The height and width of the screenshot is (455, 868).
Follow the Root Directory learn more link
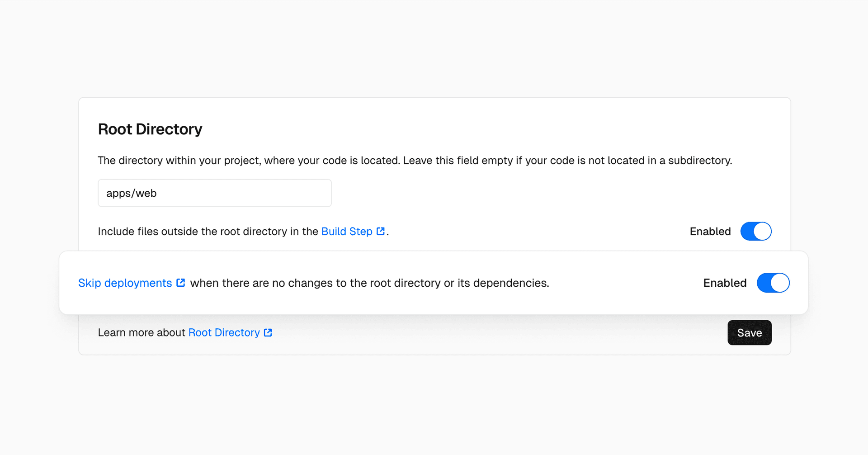224,333
